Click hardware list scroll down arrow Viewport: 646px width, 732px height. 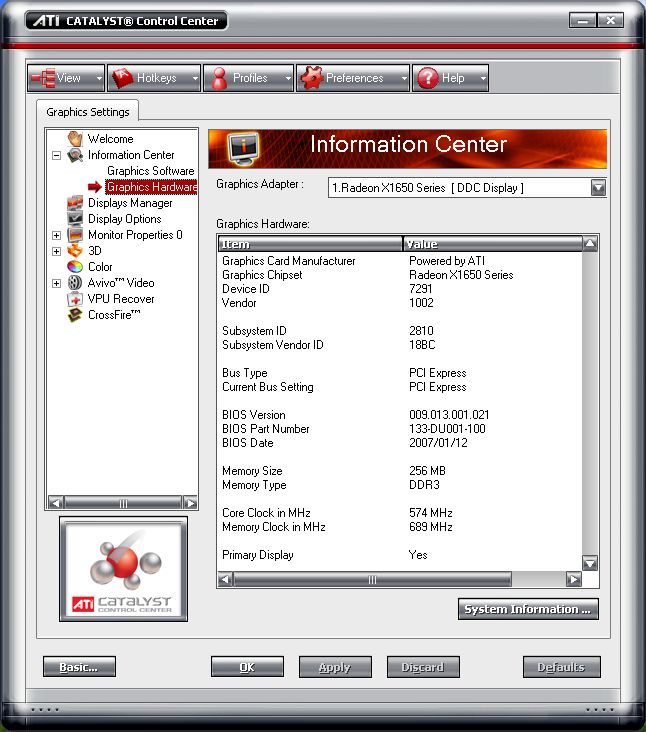[590, 563]
